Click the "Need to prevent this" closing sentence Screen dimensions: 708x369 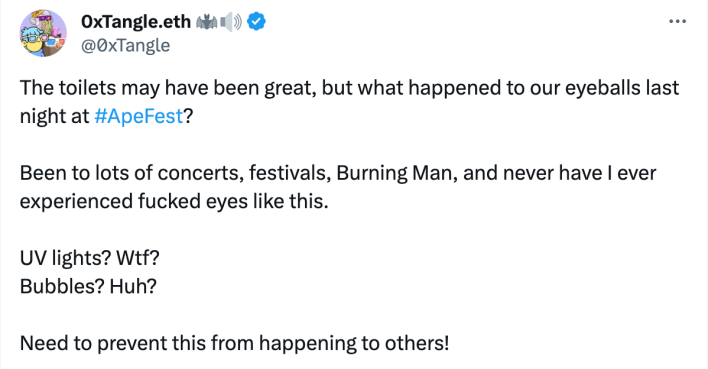pos(234,343)
